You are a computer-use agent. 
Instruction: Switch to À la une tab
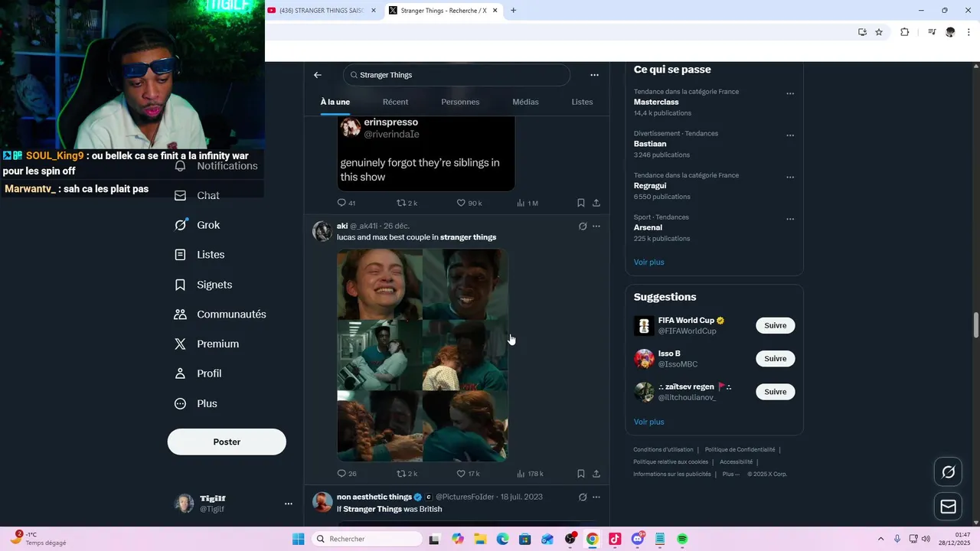pyautogui.click(x=335, y=102)
